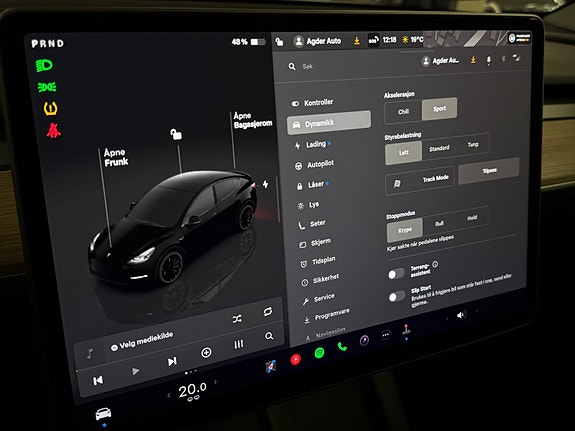
Task: Choose Rull stop mode
Action: (x=439, y=223)
